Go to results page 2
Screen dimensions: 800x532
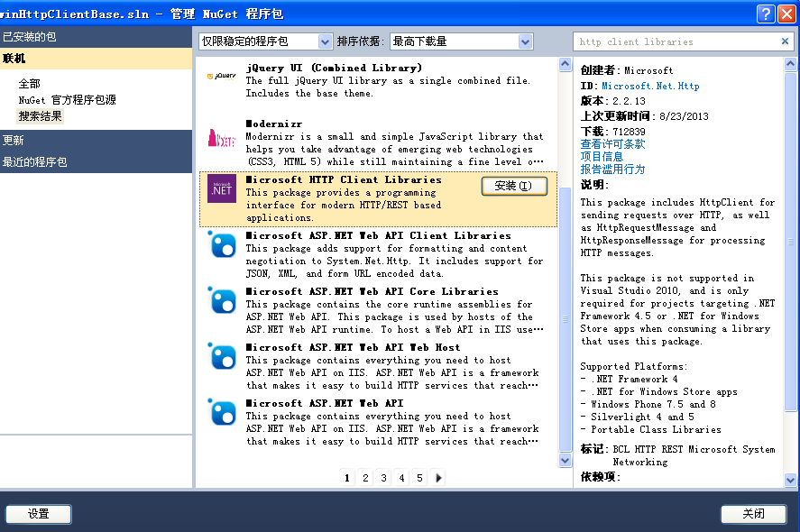pos(365,478)
